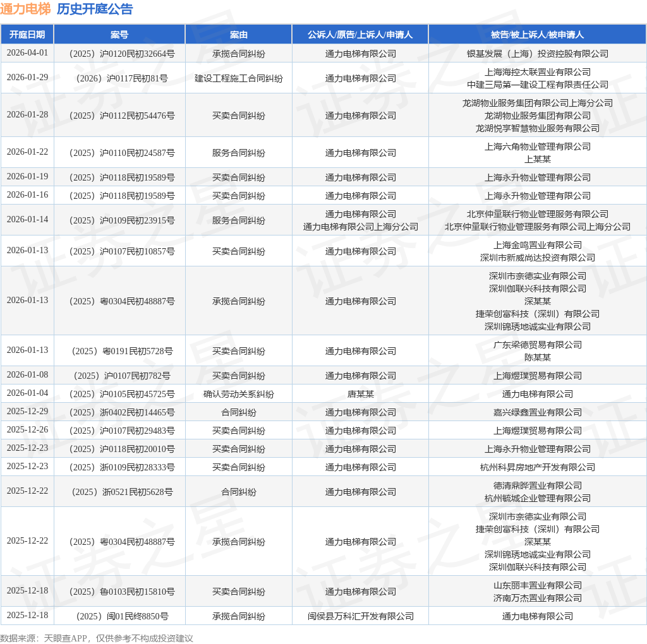Click plaintiff 通力电梯有限公司上海分公司
Screen dimensions: 647x644
pyautogui.click(x=360, y=227)
